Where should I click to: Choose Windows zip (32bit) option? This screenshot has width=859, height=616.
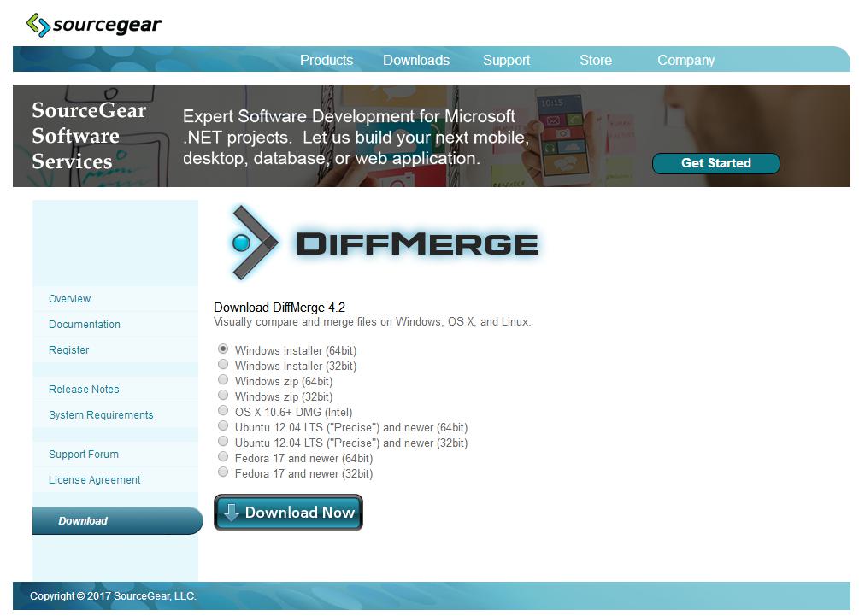click(223, 395)
